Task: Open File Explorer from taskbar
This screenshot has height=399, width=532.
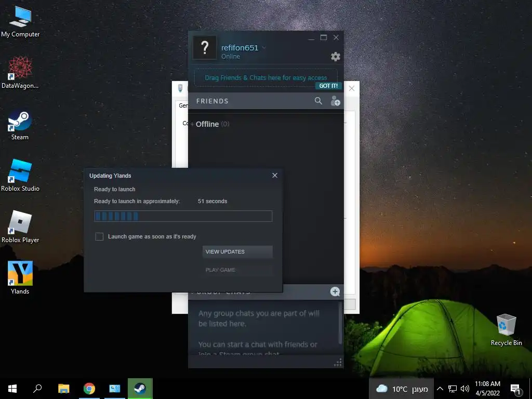Action: [63, 389]
